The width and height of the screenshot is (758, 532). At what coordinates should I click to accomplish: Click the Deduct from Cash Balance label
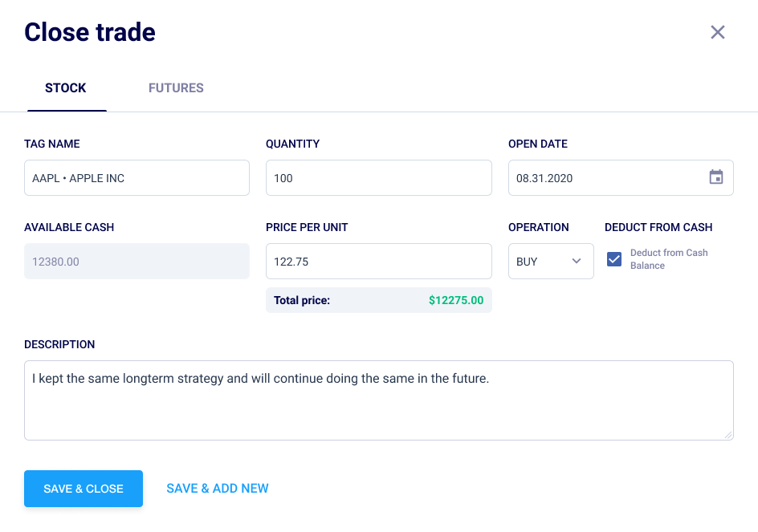point(669,259)
